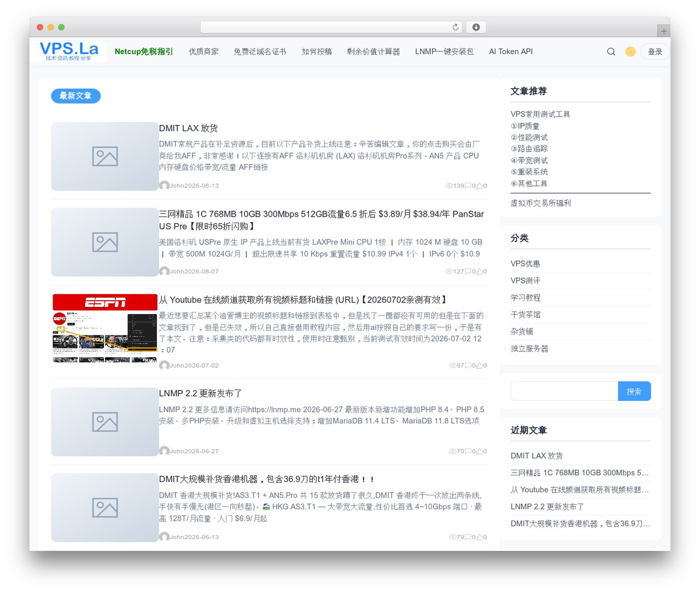Image resolution: width=700 pixels, height=593 pixels.
Task: Open placeholder thumbnail of DMIT LAX post
Action: pyautogui.click(x=105, y=156)
